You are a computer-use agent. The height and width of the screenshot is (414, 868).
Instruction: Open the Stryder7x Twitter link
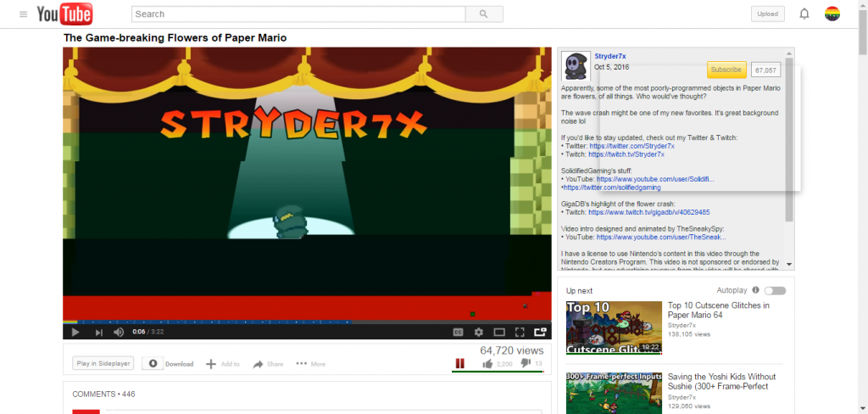click(x=632, y=146)
